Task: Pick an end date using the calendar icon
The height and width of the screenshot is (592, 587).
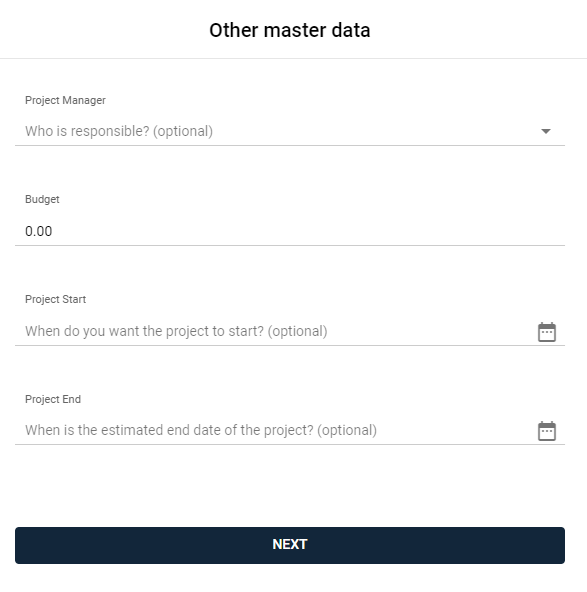Action: [546, 431]
